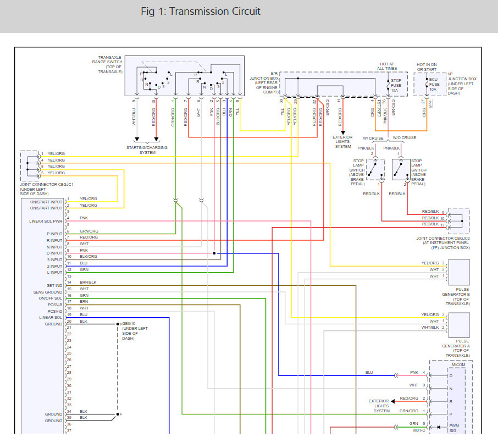Select the 'R INPUT' pin label
The width and height of the screenshot is (498, 448).
[x=54, y=241]
